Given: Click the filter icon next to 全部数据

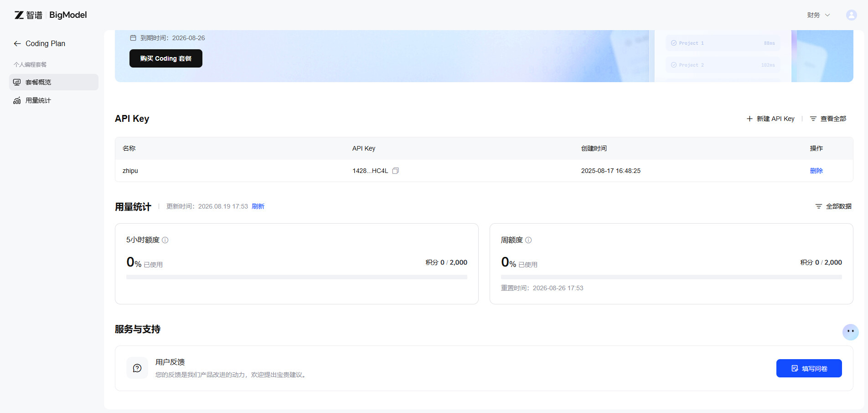Looking at the screenshot, I should pyautogui.click(x=819, y=206).
